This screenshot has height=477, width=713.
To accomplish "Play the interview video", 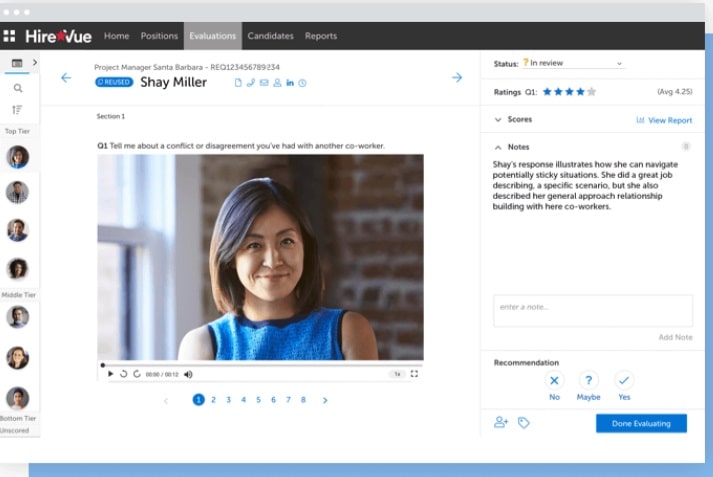I will pyautogui.click(x=110, y=374).
